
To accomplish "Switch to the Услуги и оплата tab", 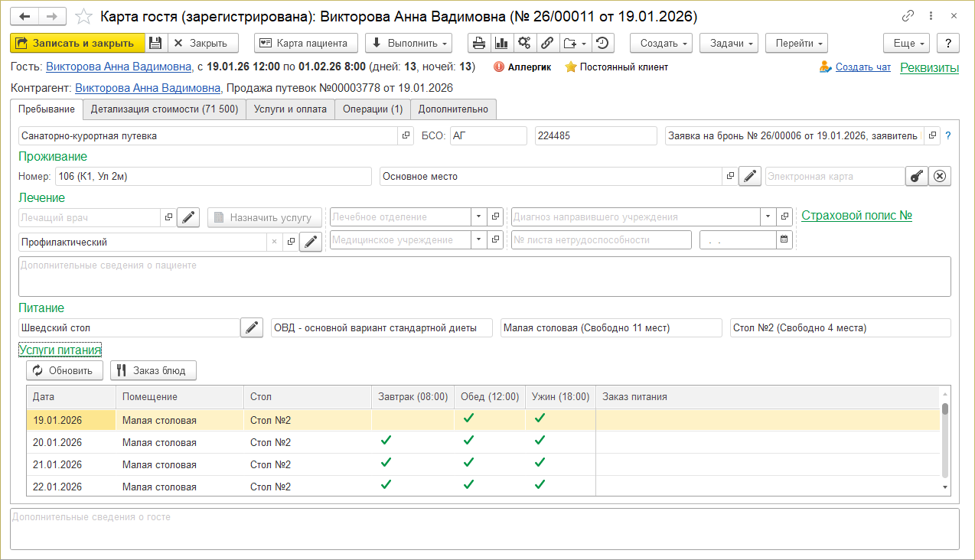I will click(x=290, y=109).
